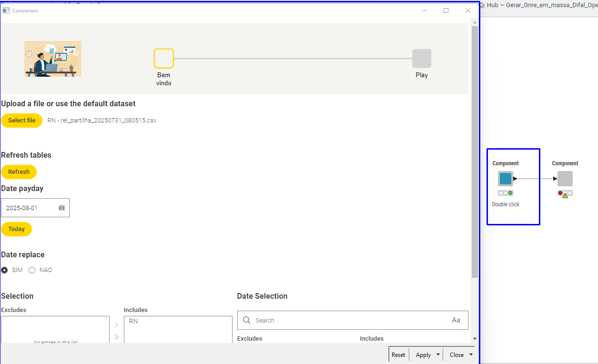Click the office illustration image
The width and height of the screenshot is (598, 364).
53,59
